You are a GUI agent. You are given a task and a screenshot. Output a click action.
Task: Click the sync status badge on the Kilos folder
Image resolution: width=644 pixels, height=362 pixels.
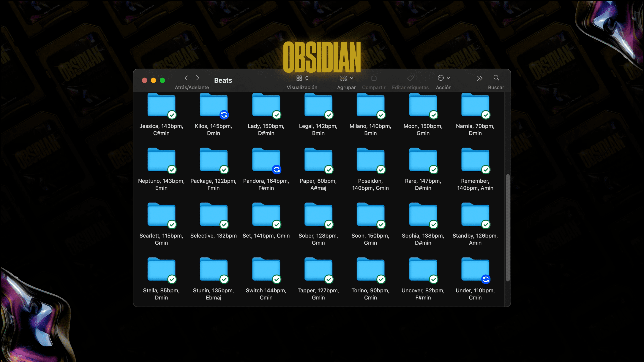click(224, 115)
